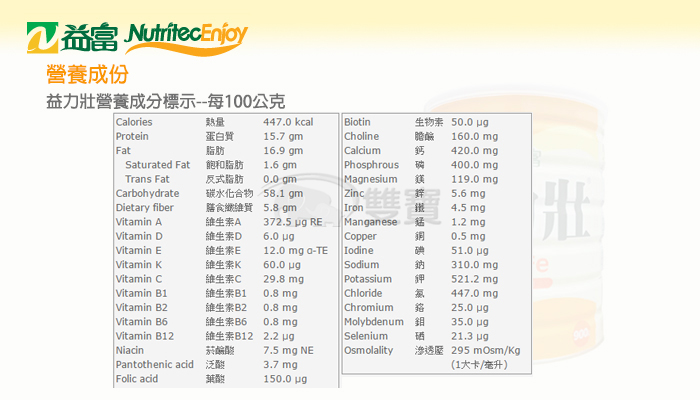Click the Iodine label
The image size is (700, 400).
tap(359, 250)
